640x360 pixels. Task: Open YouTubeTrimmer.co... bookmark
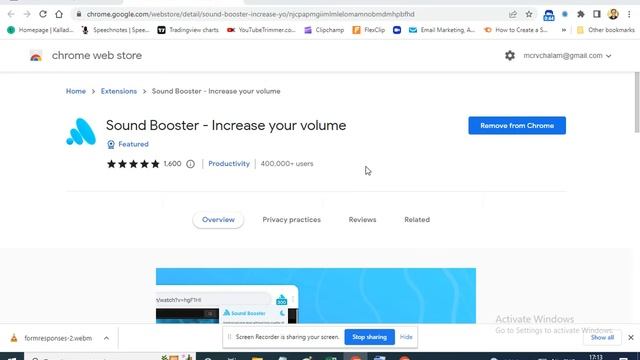[x=261, y=30]
